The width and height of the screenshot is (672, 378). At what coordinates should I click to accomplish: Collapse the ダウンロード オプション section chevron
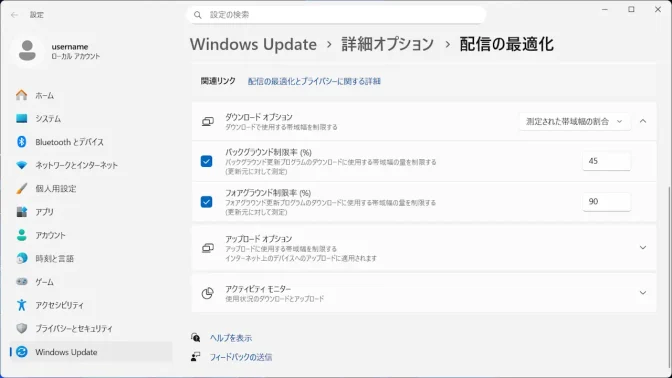(643, 122)
